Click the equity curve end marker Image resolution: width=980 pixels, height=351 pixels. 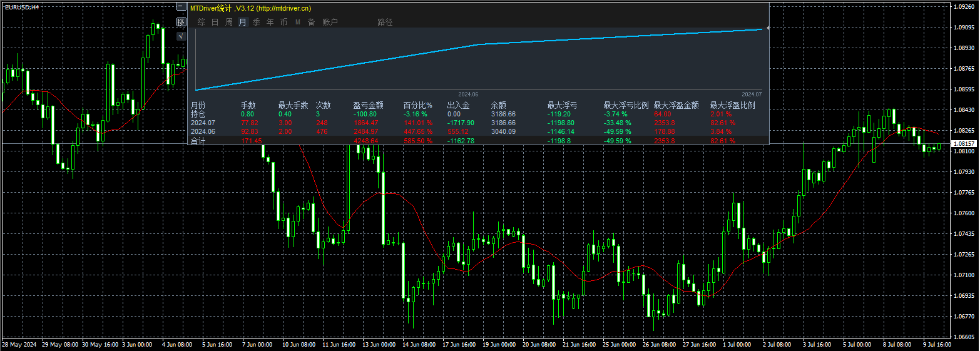[x=768, y=28]
